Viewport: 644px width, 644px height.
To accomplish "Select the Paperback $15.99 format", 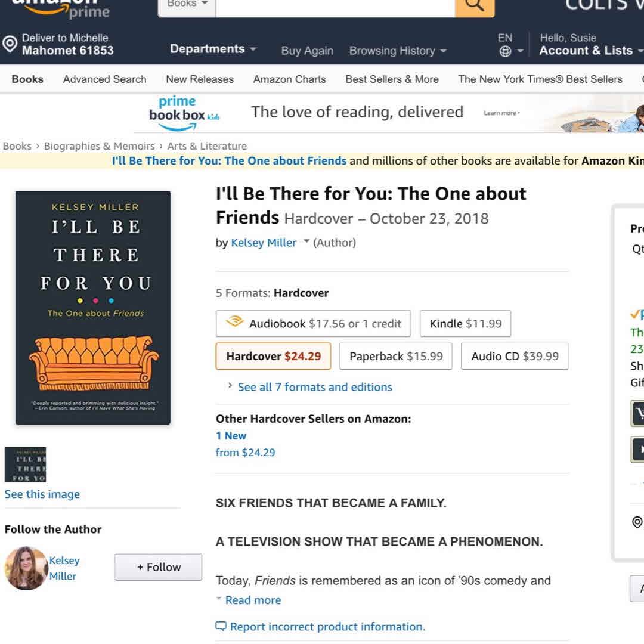I will coord(395,356).
